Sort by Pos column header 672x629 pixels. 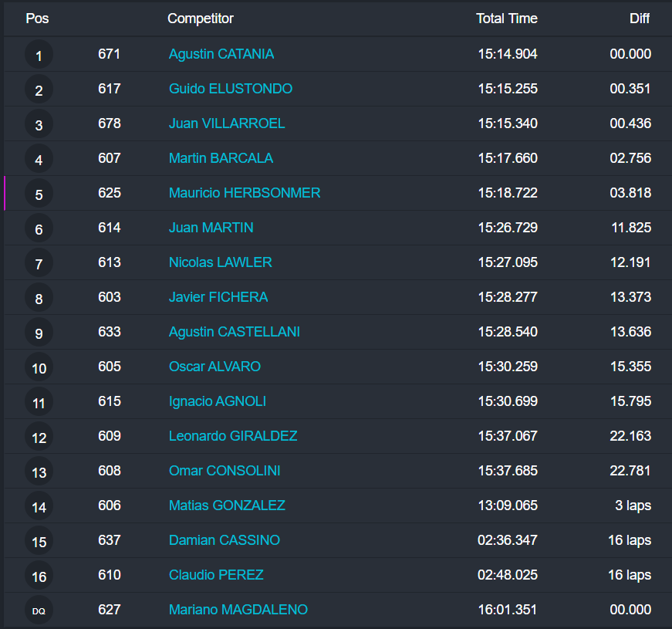(x=37, y=19)
